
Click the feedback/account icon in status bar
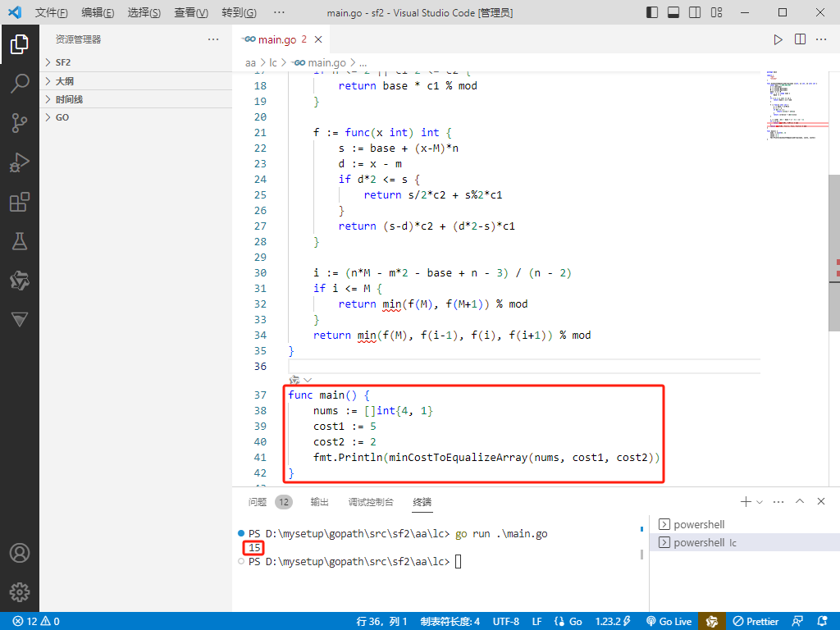(797, 621)
